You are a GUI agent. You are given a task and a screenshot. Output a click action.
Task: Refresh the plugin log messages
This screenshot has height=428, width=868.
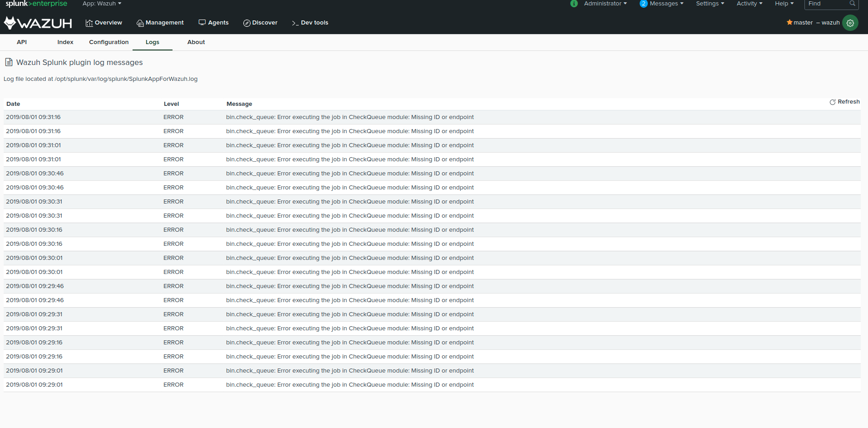(x=844, y=102)
